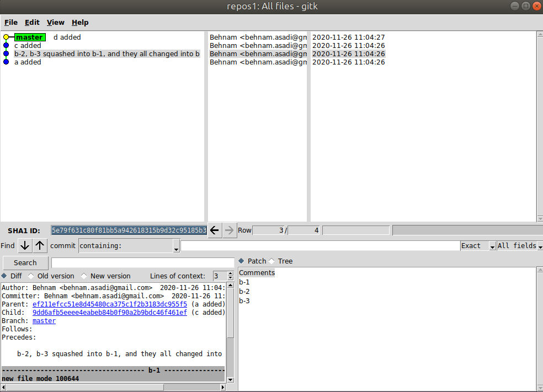Image resolution: width=543 pixels, height=392 pixels.
Task: Click the yellow commit dot for master
Action: 6,37
